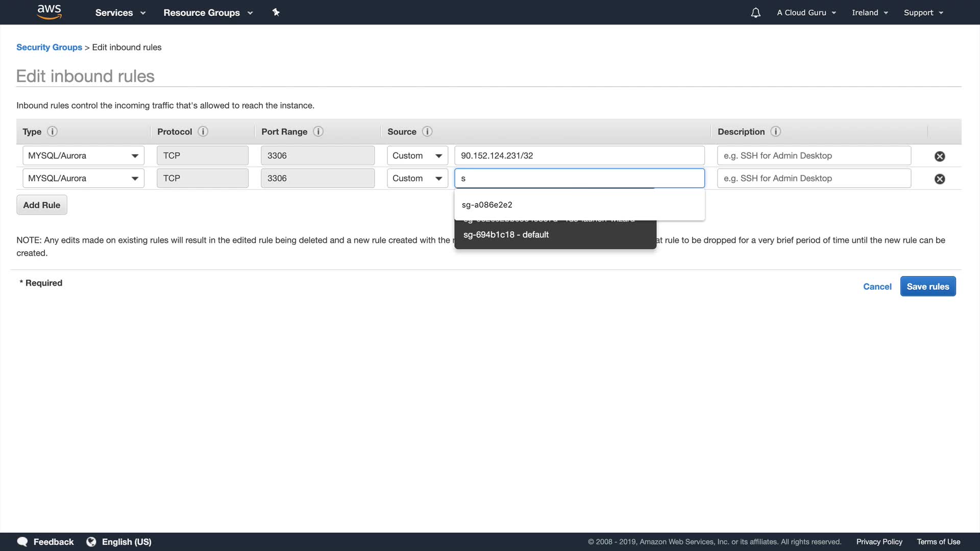Screen dimensions: 980x551
Task: Open the first row MYSQL/Aurora type dropdown
Action: tap(83, 156)
